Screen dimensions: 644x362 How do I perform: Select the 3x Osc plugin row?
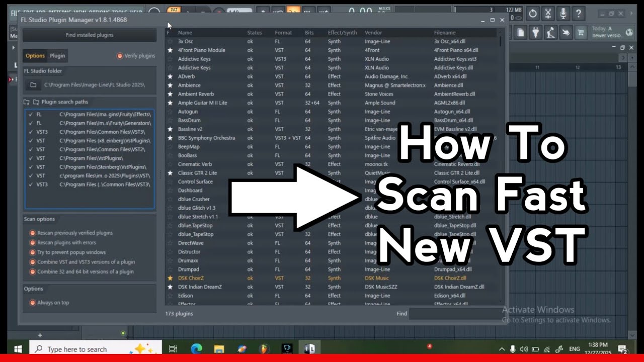[332, 41]
